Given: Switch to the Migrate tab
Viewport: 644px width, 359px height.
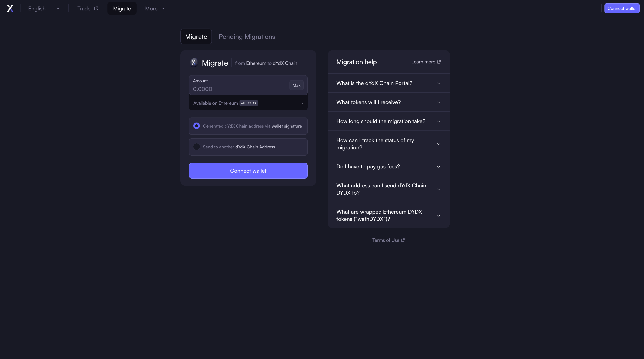Looking at the screenshot, I should [196, 36].
